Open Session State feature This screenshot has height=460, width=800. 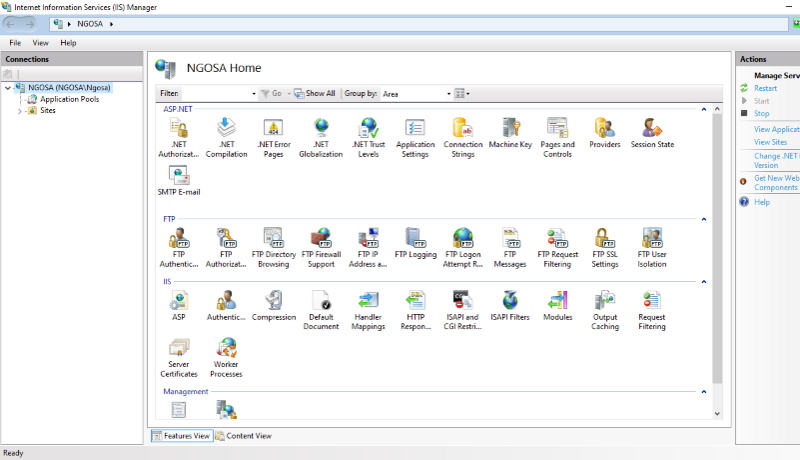652,133
